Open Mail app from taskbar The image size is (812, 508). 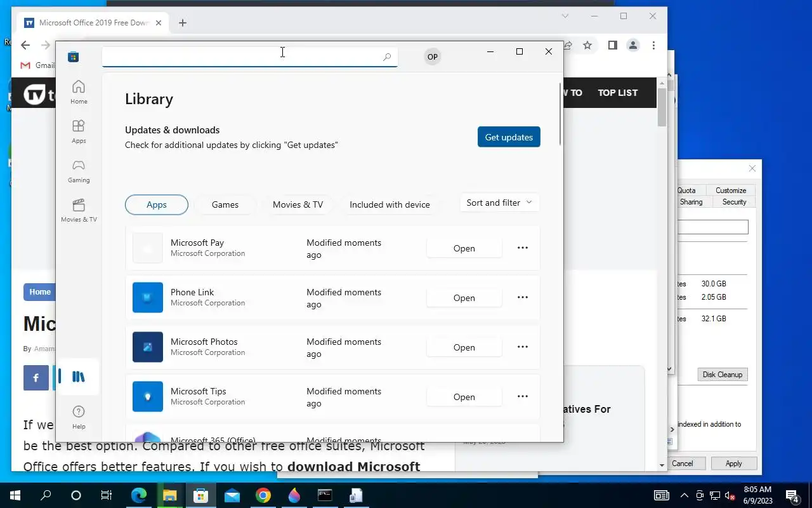[232, 495]
